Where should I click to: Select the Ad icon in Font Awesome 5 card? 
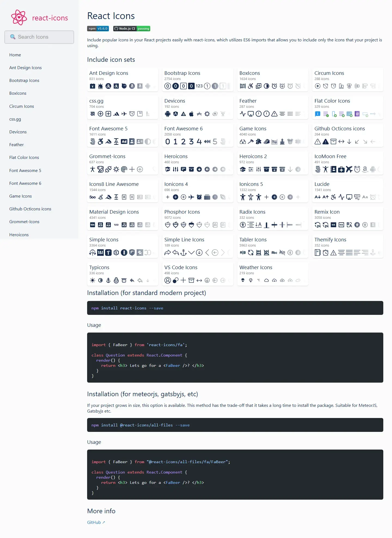coord(124,142)
